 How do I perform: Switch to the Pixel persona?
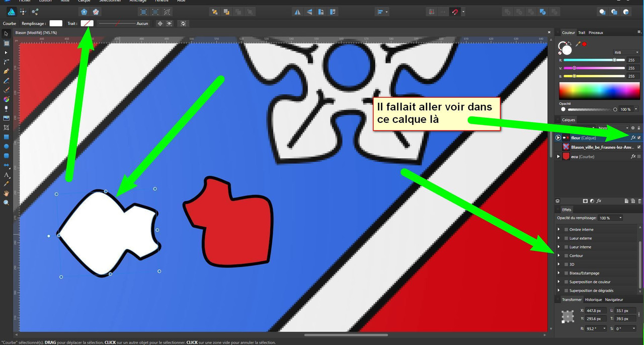pyautogui.click(x=24, y=12)
